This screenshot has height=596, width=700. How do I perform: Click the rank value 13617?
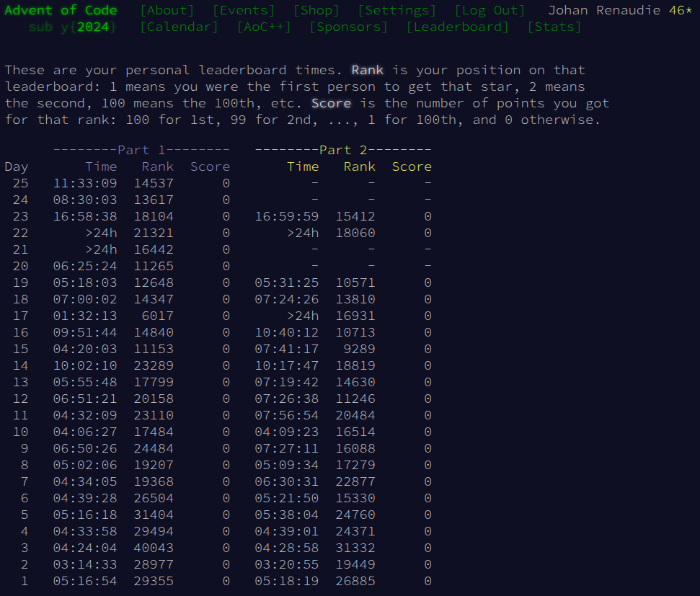[x=154, y=200]
